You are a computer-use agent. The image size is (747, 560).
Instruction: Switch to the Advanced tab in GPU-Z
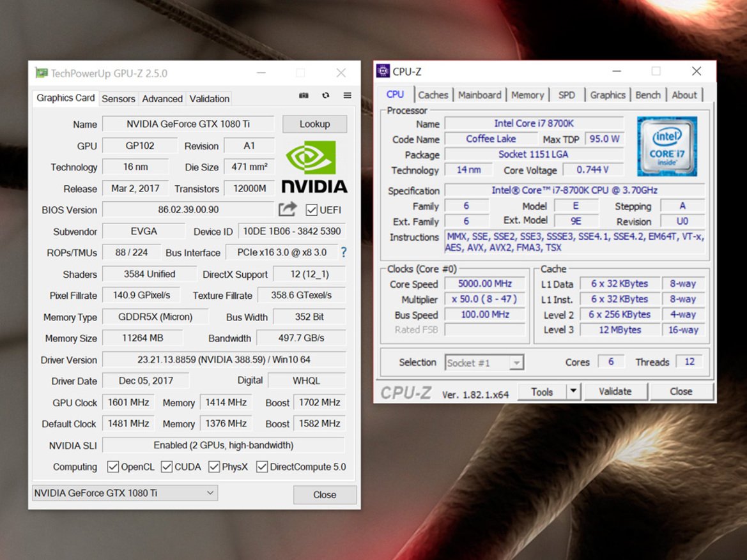click(x=162, y=98)
